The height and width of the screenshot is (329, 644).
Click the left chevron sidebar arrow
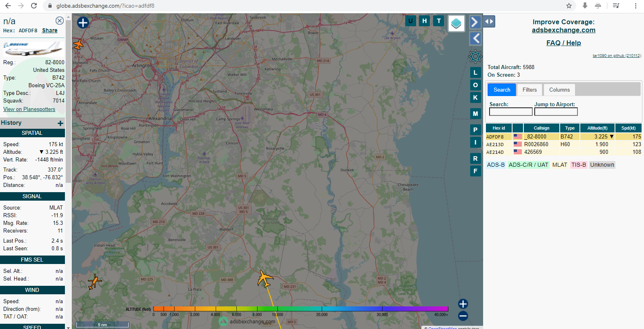coord(476,39)
